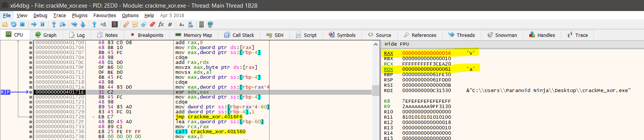Toggle breakpoint dot at address 000000000040172D

pyautogui.click(x=31, y=117)
